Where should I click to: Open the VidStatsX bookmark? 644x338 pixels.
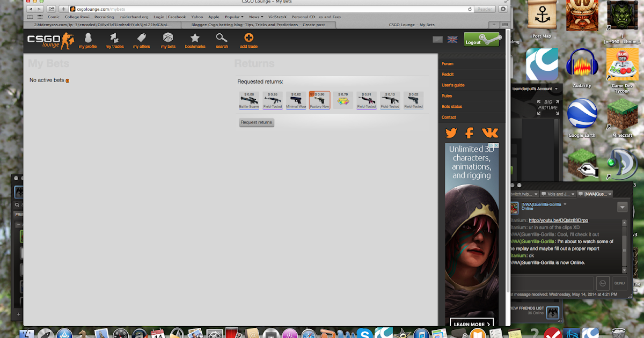pos(277,17)
